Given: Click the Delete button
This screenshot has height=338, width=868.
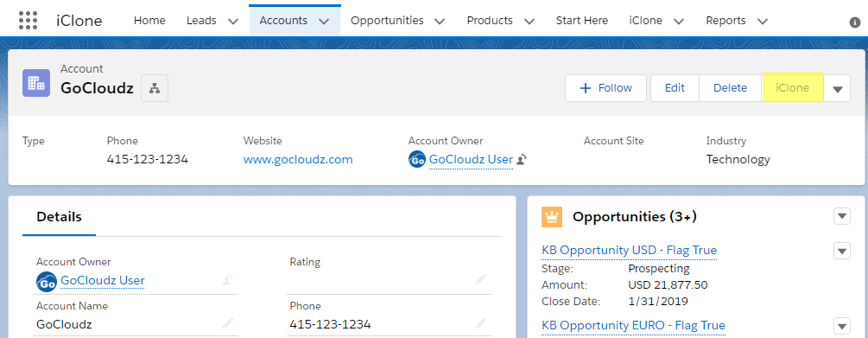Looking at the screenshot, I should click(x=730, y=88).
